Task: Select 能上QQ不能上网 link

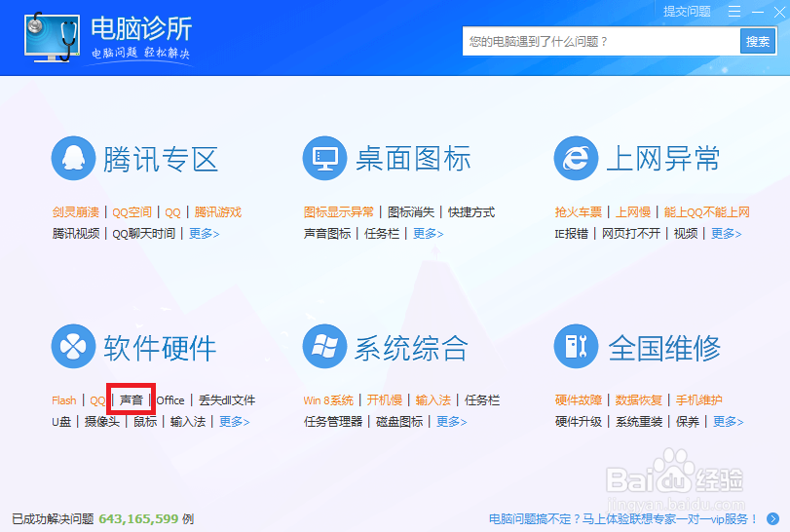Action: coord(707,212)
